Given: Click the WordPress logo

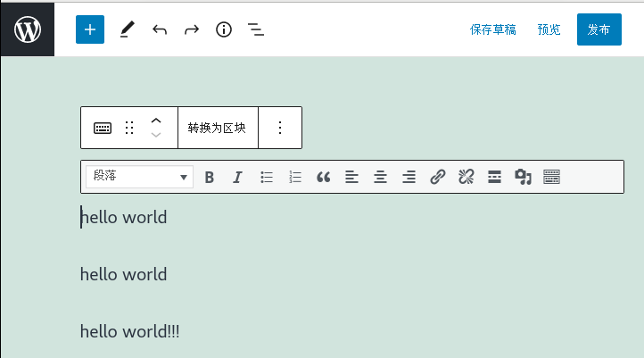Looking at the screenshot, I should point(28,29).
